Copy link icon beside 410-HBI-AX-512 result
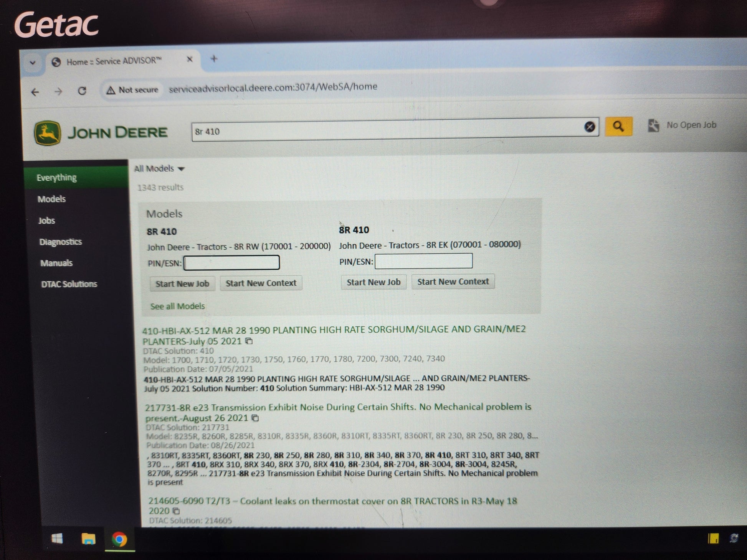 (249, 341)
